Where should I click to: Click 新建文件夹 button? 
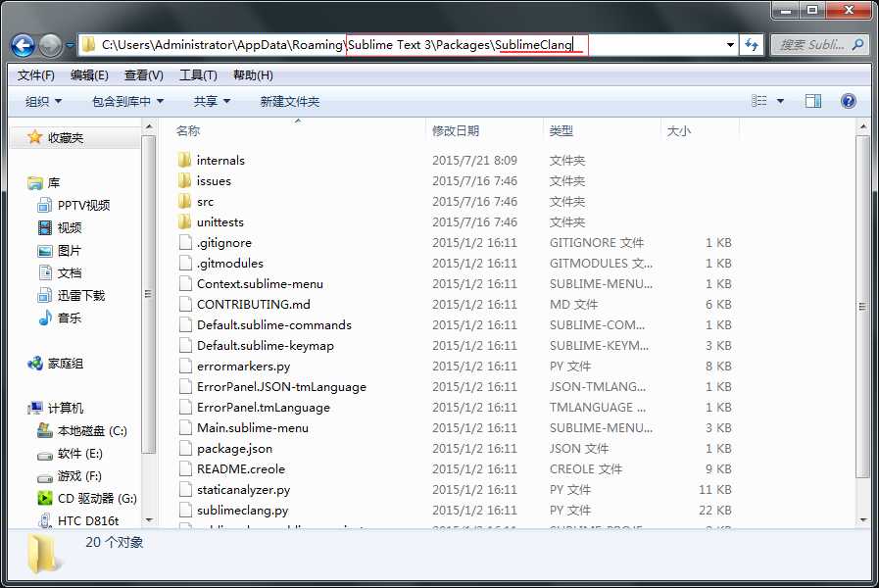[290, 102]
